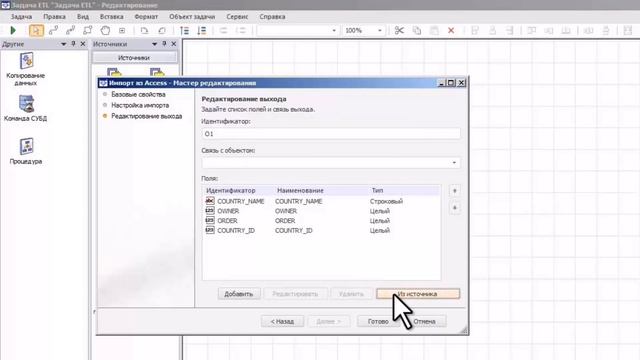Click the Отмена button
The width and height of the screenshot is (640, 360).
coord(424,322)
